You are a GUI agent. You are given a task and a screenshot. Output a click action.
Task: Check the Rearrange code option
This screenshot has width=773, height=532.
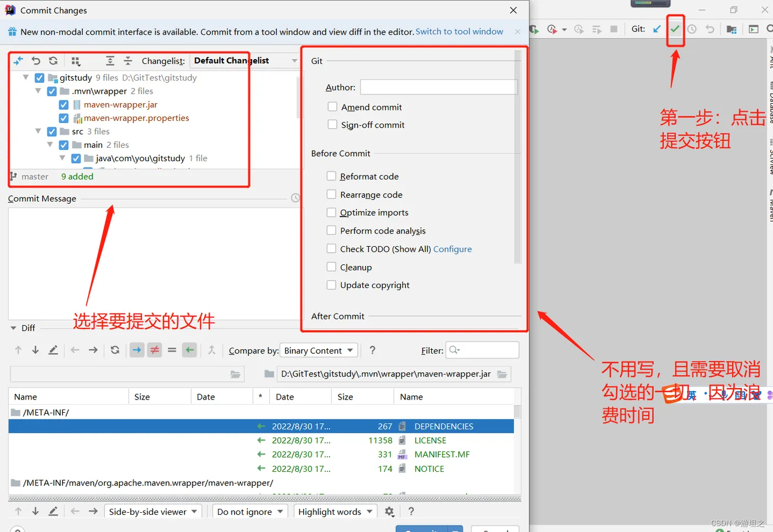331,194
